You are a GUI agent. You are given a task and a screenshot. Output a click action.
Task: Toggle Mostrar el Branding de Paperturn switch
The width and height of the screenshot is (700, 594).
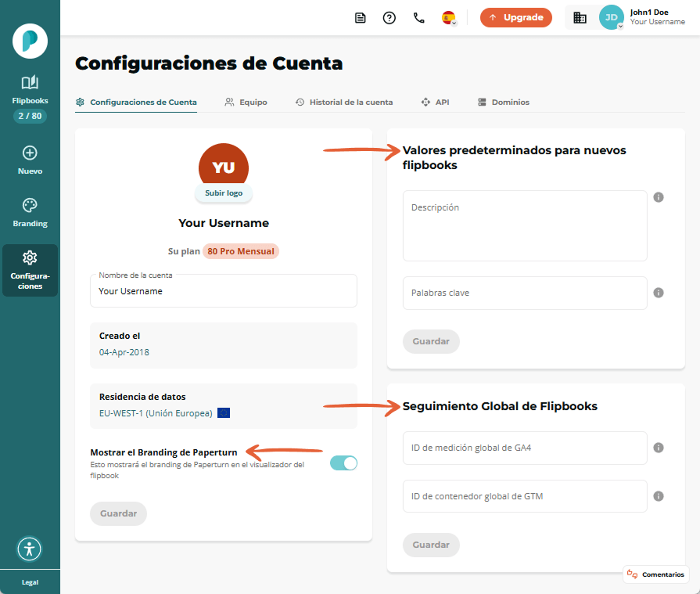(x=343, y=463)
